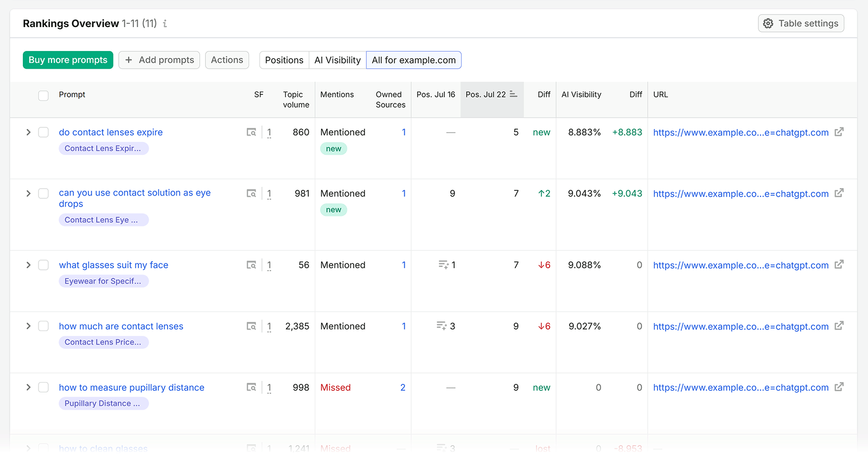Open 'how to measure pupillary distance' prompt
Viewport: 868px width, 459px height.
pos(132,387)
